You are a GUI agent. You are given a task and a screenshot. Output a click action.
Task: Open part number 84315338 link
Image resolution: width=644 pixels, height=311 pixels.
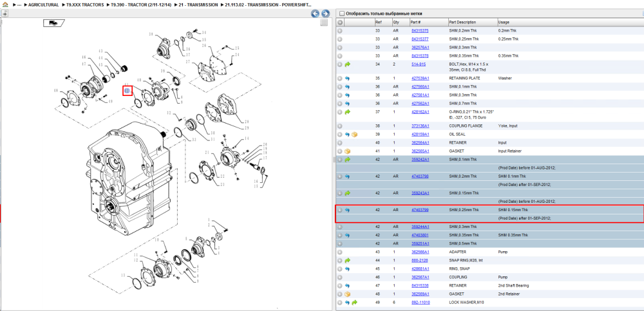pyautogui.click(x=420, y=285)
